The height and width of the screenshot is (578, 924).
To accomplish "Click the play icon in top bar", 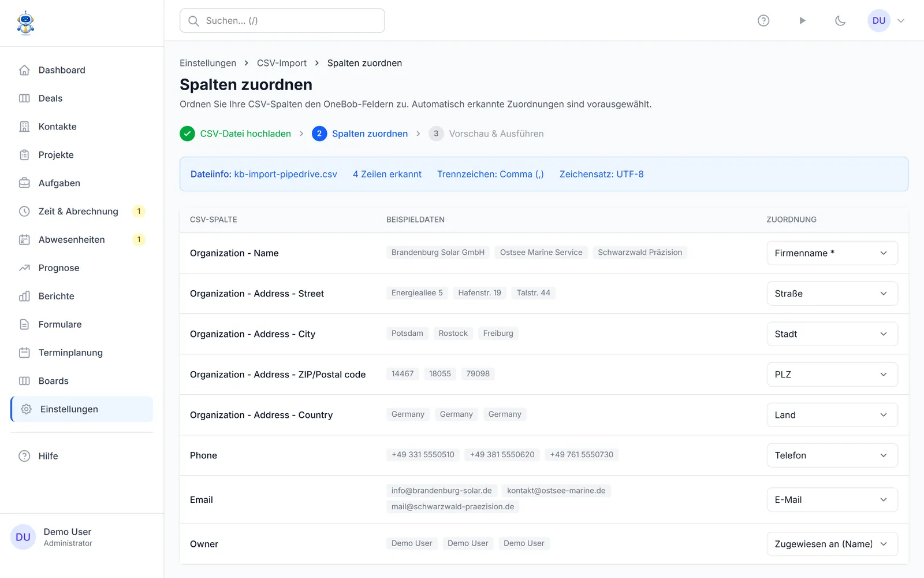I will [x=802, y=21].
